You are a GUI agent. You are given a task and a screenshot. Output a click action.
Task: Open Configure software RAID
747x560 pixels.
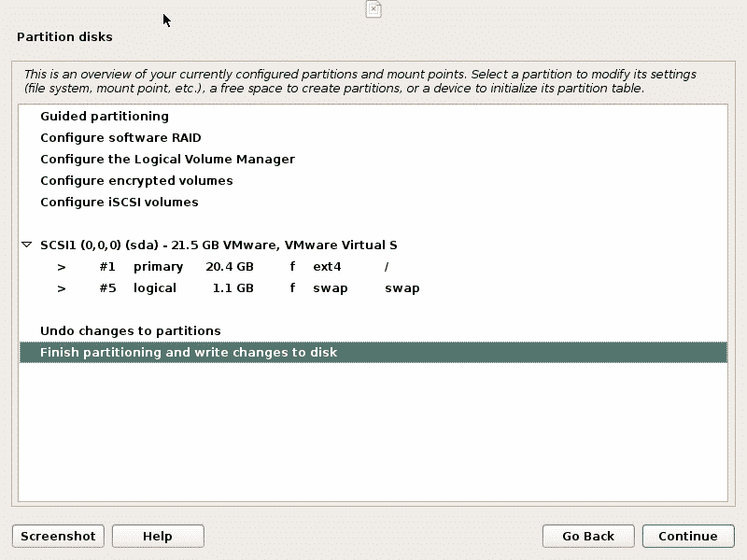[x=120, y=138]
